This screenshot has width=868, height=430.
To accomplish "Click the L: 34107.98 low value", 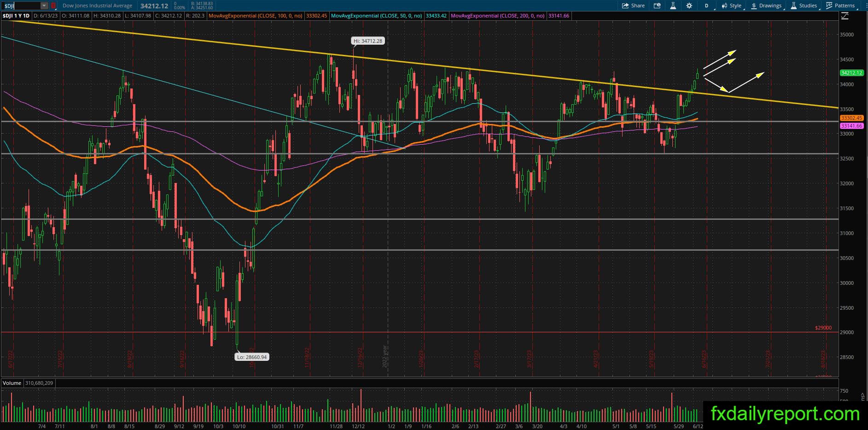I will [x=138, y=16].
